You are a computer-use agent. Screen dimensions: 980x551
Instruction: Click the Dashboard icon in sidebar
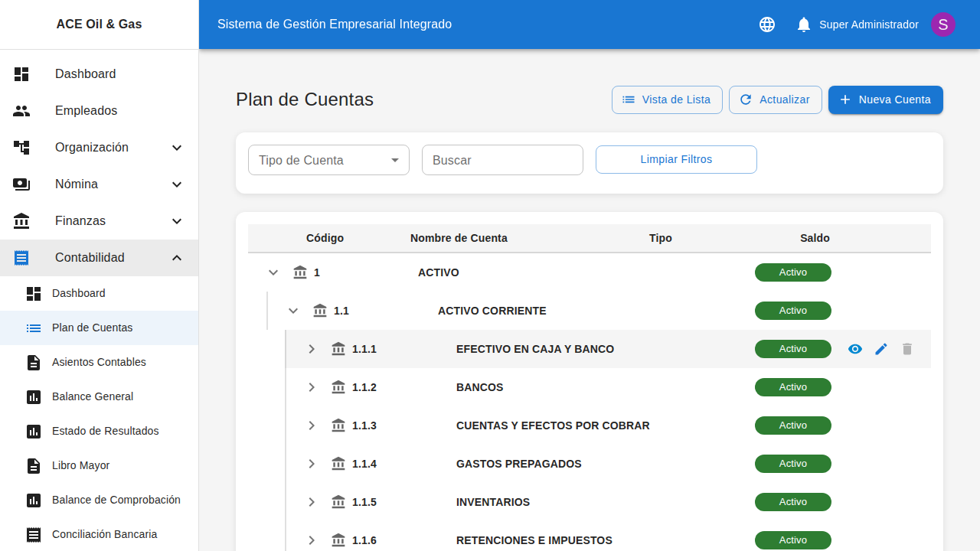click(x=21, y=73)
